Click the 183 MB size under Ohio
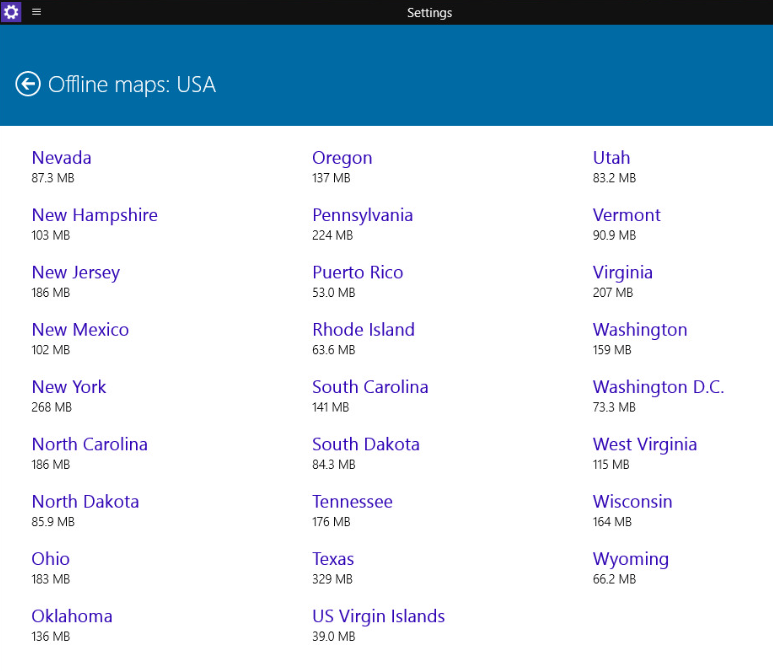The height and width of the screenshot is (671, 773). coord(51,579)
